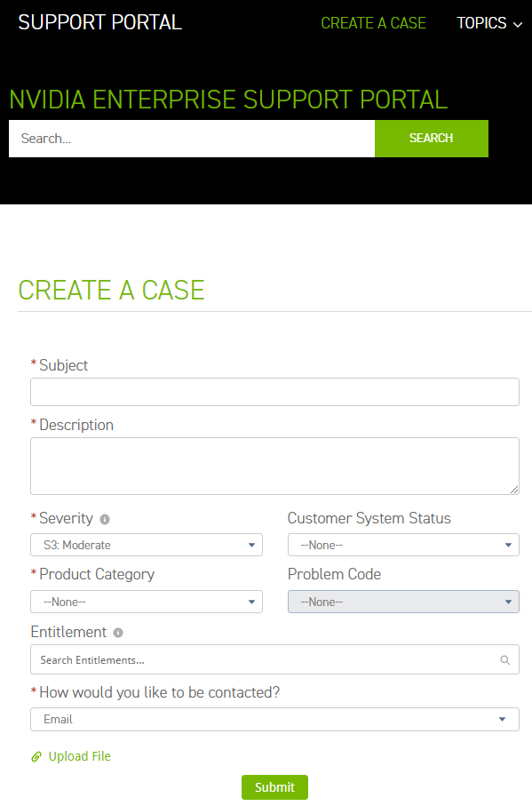532x806 pixels.
Task: Click the Description textarea resize handle
Action: pyautogui.click(x=514, y=490)
